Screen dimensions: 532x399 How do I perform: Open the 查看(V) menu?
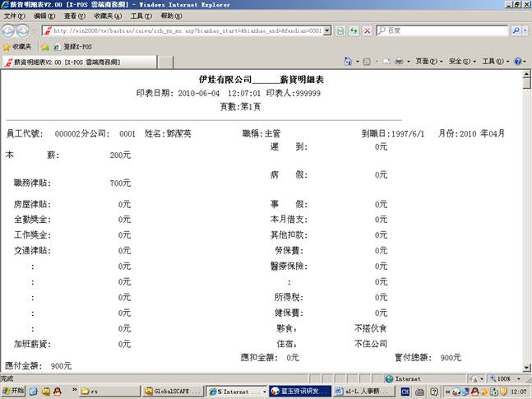click(75, 16)
